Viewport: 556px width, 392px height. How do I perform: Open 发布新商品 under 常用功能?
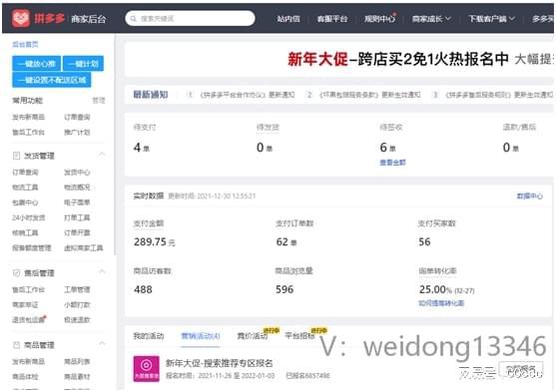(x=28, y=117)
